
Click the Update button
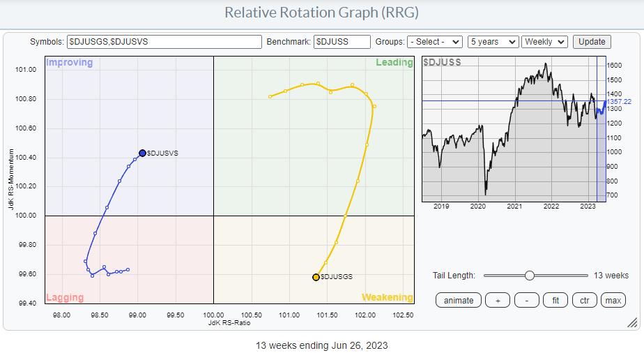592,42
